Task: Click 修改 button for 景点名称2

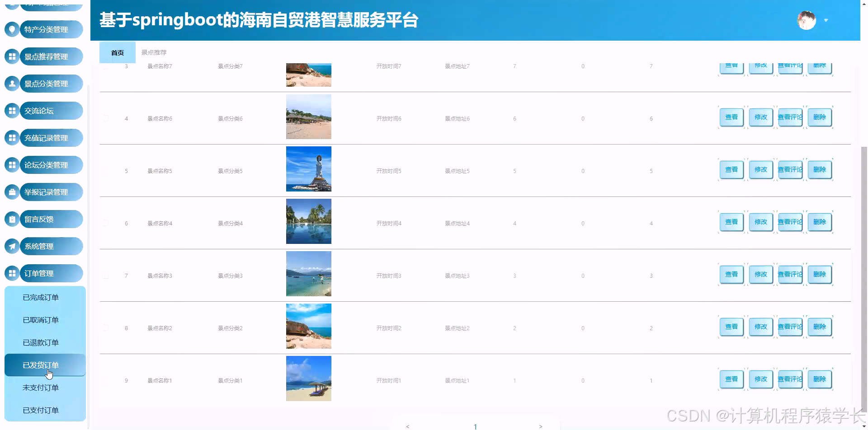Action: (761, 327)
